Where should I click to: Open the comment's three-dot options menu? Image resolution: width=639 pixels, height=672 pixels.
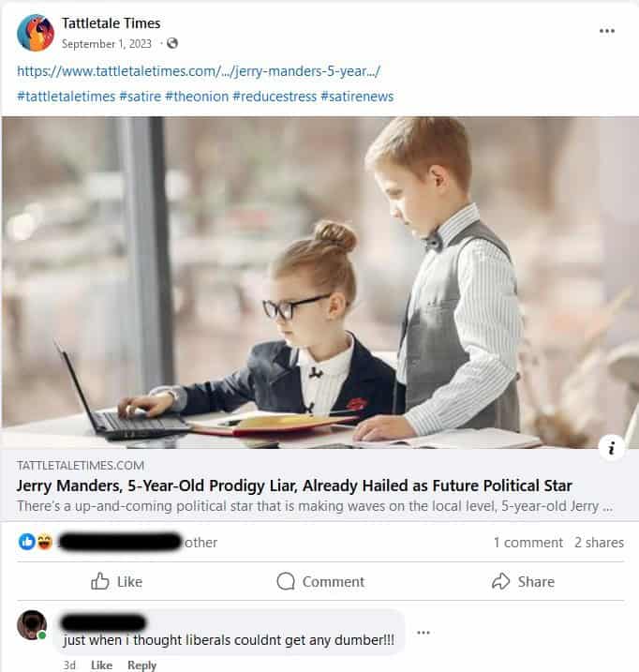pos(423,633)
